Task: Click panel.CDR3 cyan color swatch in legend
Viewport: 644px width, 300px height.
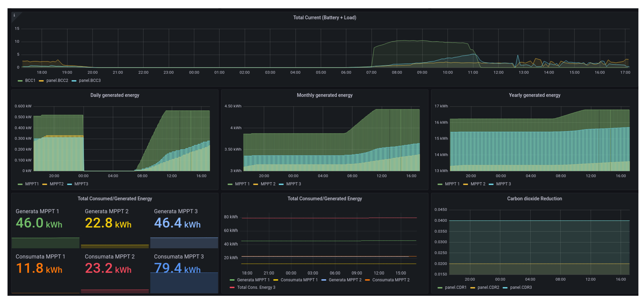Action: pos(505,288)
